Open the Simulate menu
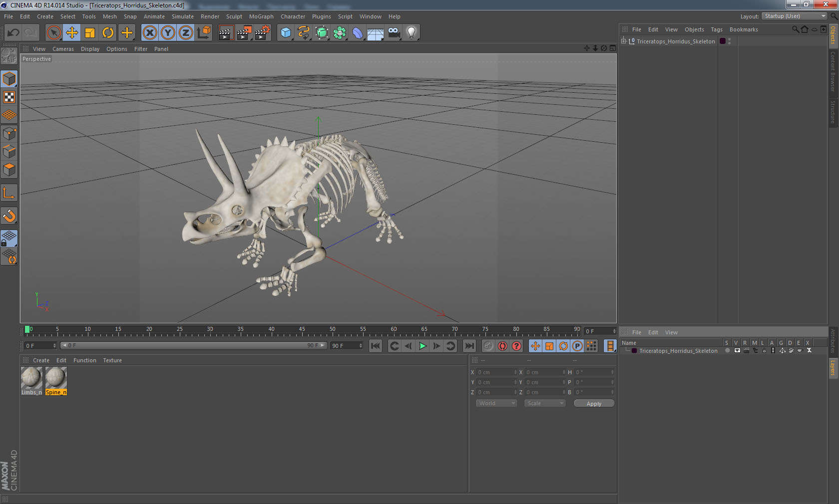The width and height of the screenshot is (839, 504). pyautogui.click(x=183, y=16)
